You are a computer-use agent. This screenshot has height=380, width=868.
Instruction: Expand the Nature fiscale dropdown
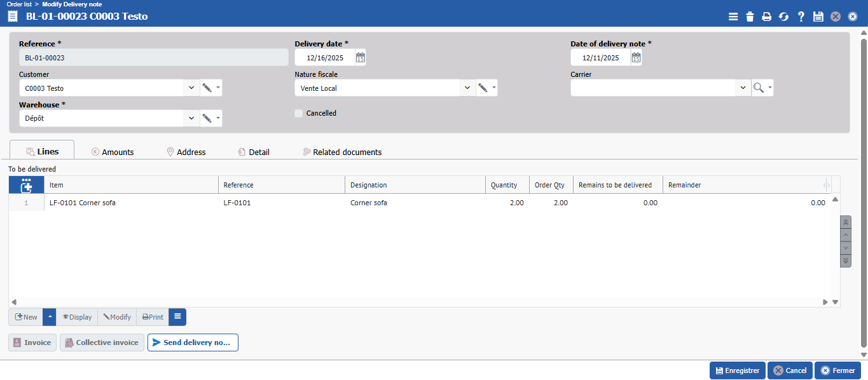pos(467,88)
